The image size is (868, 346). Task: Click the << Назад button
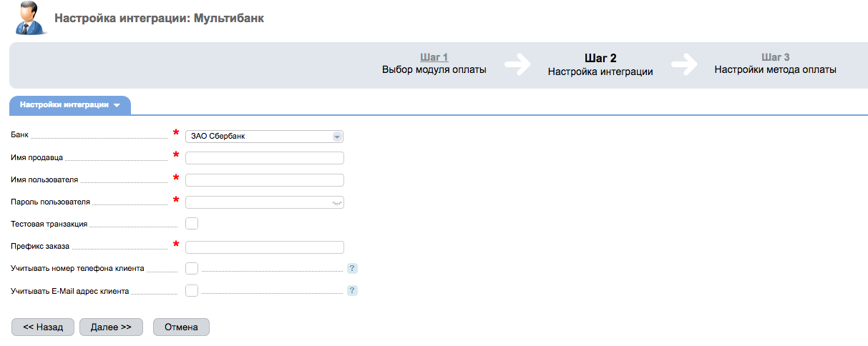(x=43, y=327)
